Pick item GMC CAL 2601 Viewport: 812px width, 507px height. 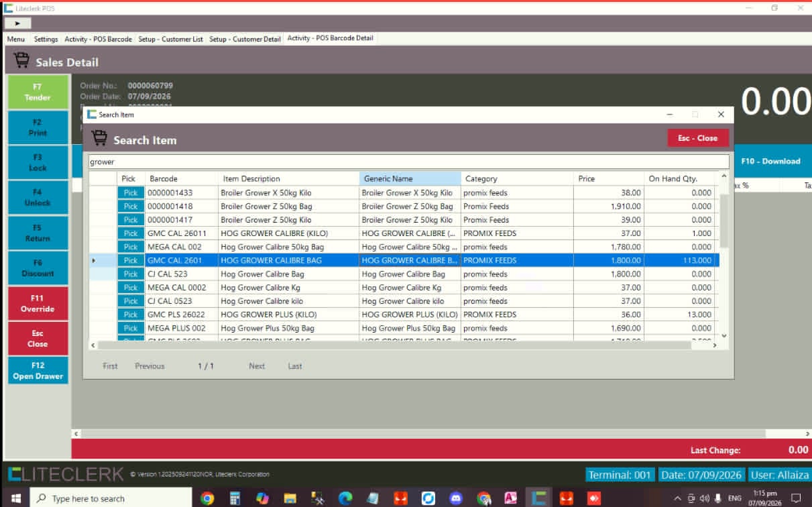[x=131, y=260]
